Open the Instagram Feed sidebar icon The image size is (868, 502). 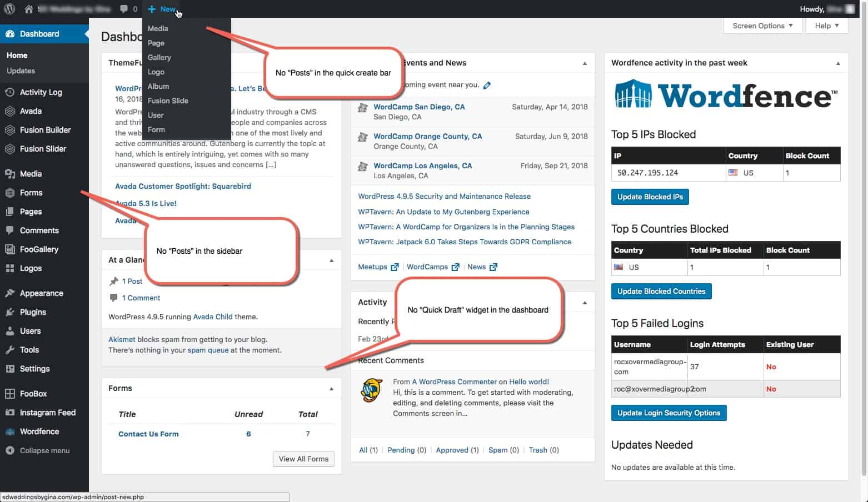[10, 413]
